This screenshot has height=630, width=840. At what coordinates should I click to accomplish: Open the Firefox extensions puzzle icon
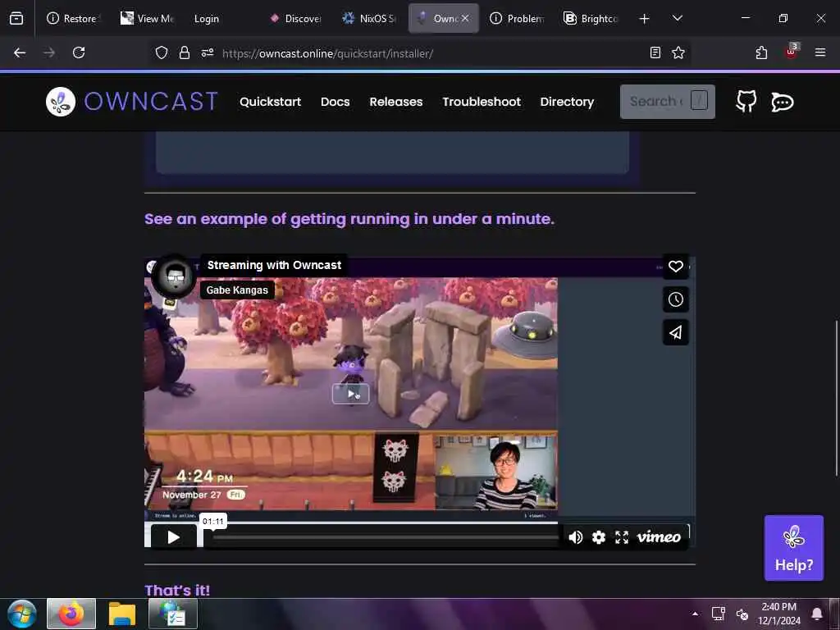pos(761,52)
